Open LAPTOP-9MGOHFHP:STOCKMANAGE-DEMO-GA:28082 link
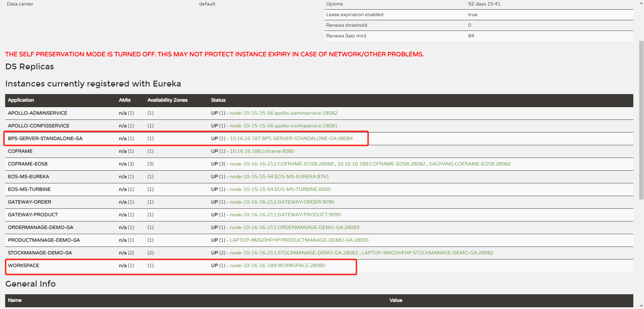The height and width of the screenshot is (309, 644). click(x=427, y=253)
